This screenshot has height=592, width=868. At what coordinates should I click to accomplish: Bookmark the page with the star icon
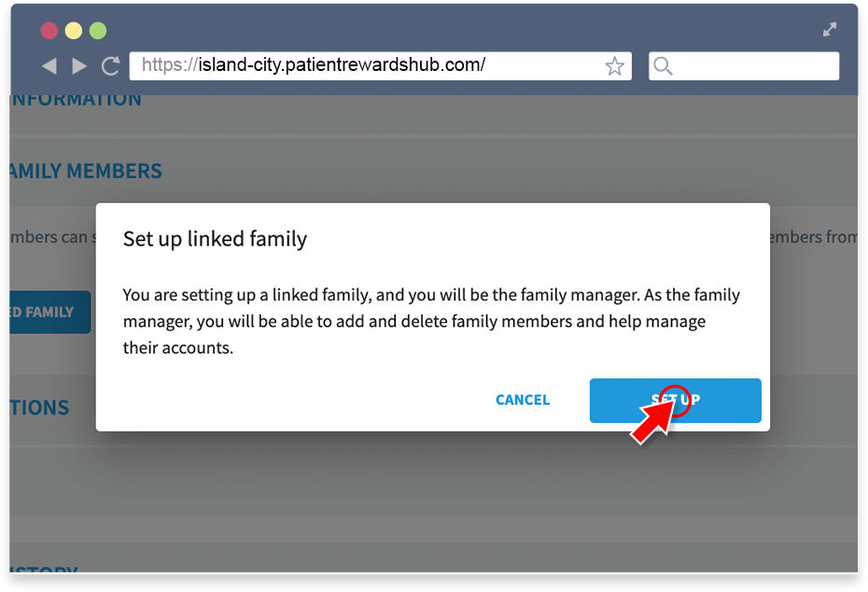[x=614, y=66]
